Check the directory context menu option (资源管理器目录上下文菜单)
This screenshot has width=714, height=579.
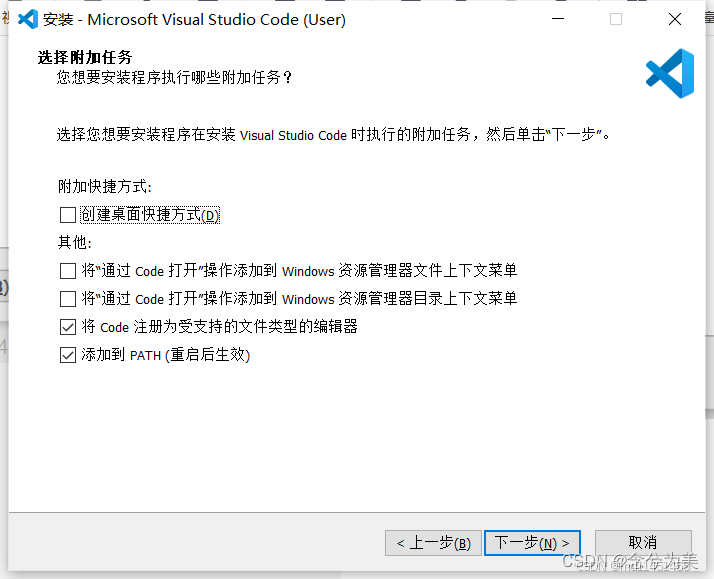[x=68, y=299]
